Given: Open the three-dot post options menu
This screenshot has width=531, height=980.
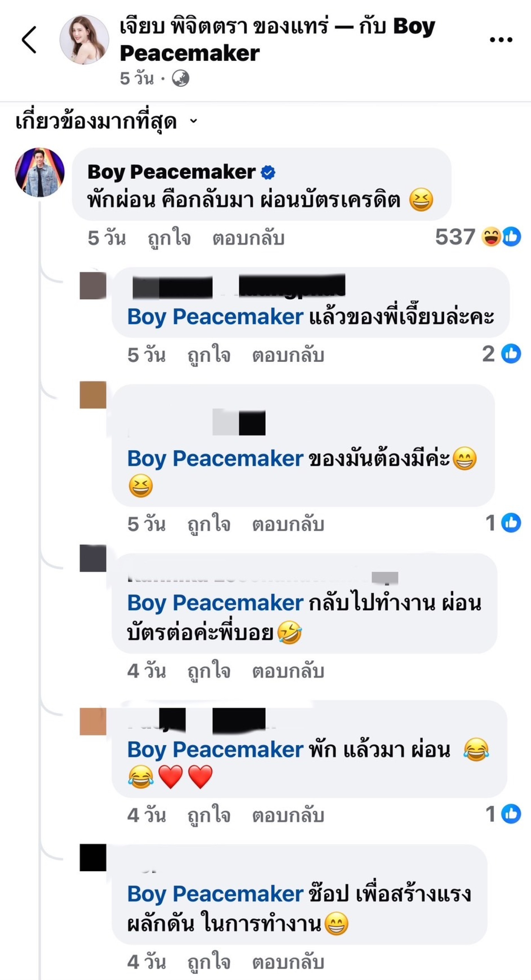Looking at the screenshot, I should [501, 39].
